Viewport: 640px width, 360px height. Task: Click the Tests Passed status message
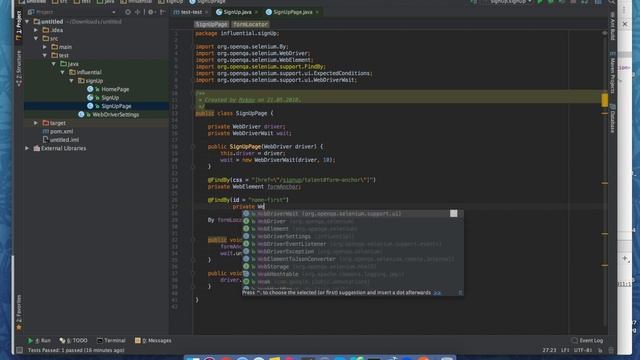tap(76, 350)
